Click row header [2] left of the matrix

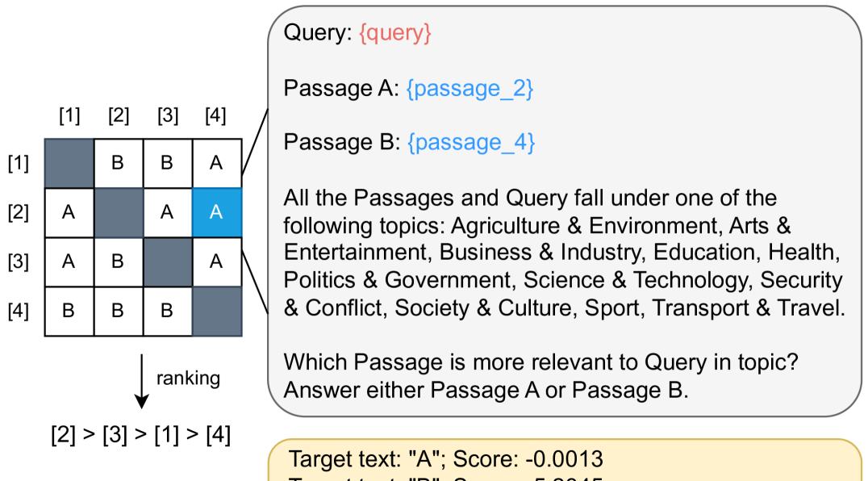[18, 213]
